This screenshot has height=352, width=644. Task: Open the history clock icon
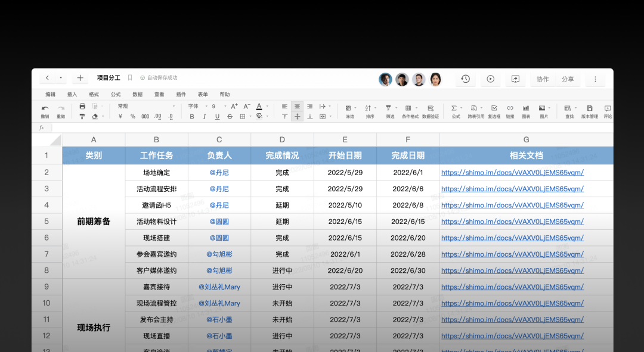click(x=465, y=79)
